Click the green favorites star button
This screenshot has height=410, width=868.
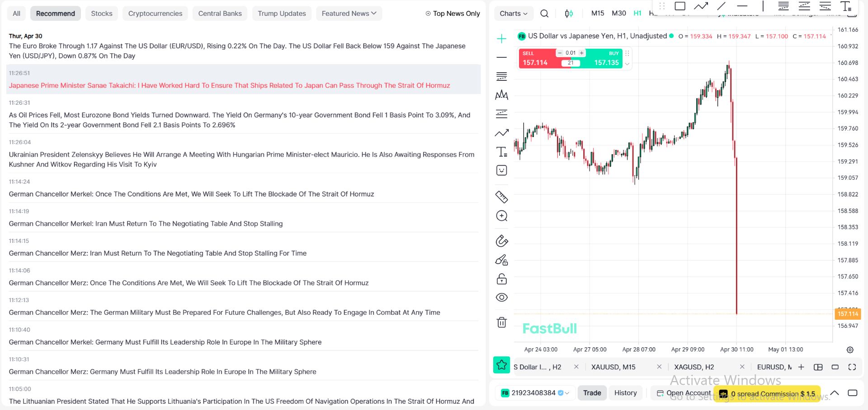(x=501, y=365)
